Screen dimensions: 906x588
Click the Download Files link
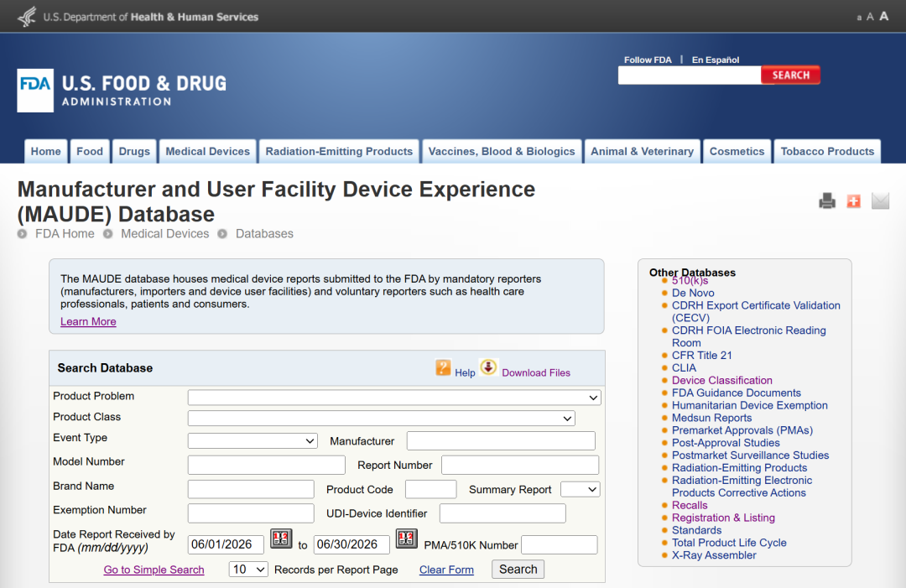coord(536,373)
